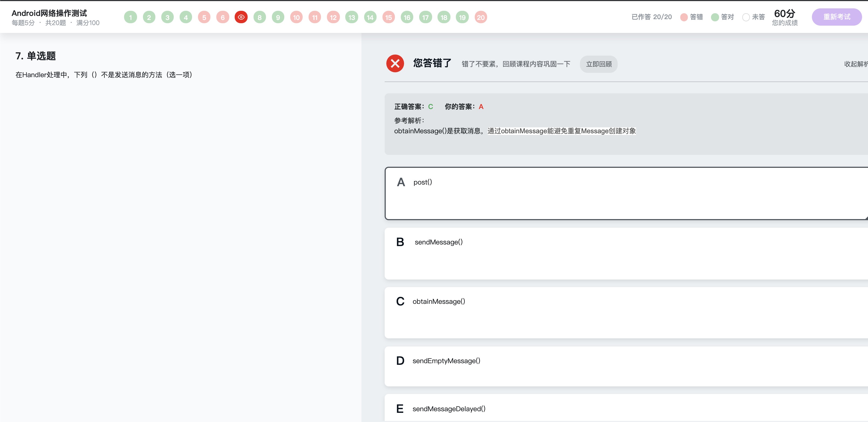Click the 您的成绩 label

[x=785, y=23]
